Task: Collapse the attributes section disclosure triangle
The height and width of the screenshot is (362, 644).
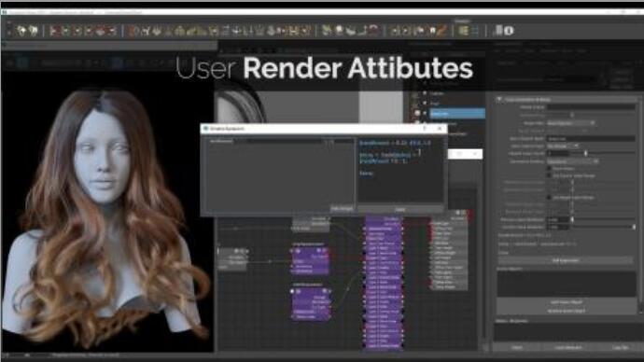Action: [499, 99]
